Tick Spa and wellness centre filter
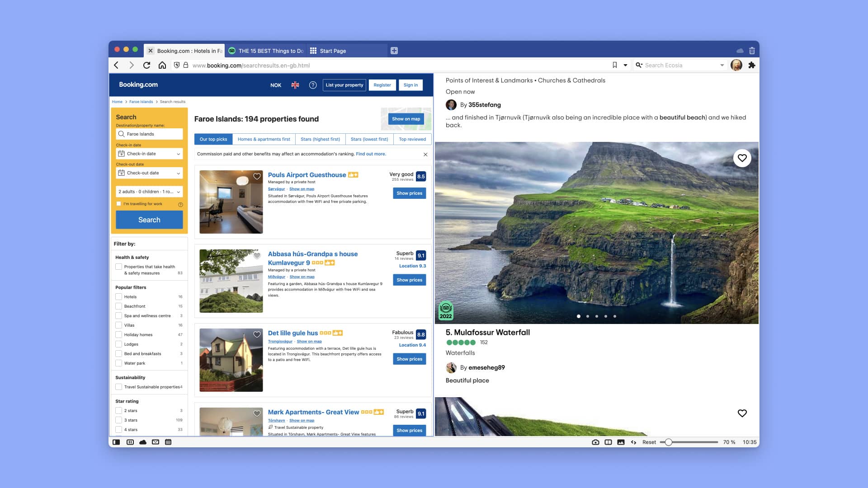 [x=119, y=316]
